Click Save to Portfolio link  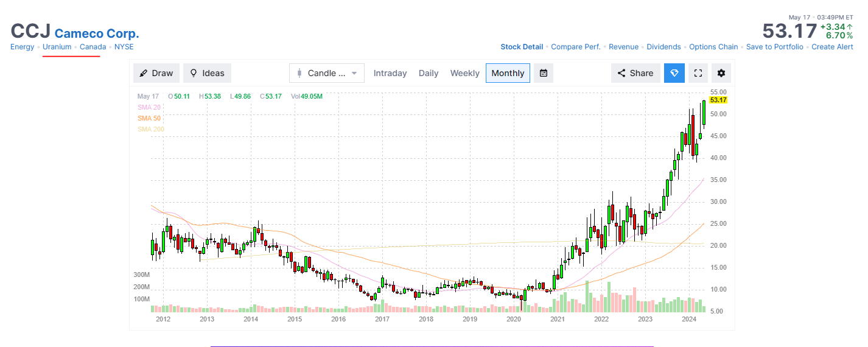pyautogui.click(x=775, y=47)
